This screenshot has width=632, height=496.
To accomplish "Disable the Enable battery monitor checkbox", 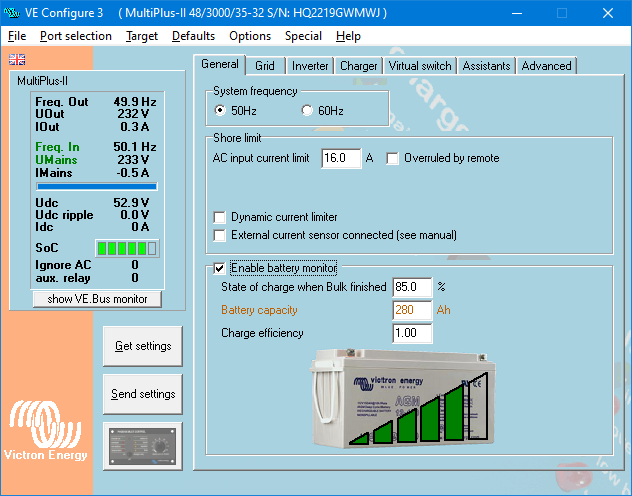I will pos(220,268).
